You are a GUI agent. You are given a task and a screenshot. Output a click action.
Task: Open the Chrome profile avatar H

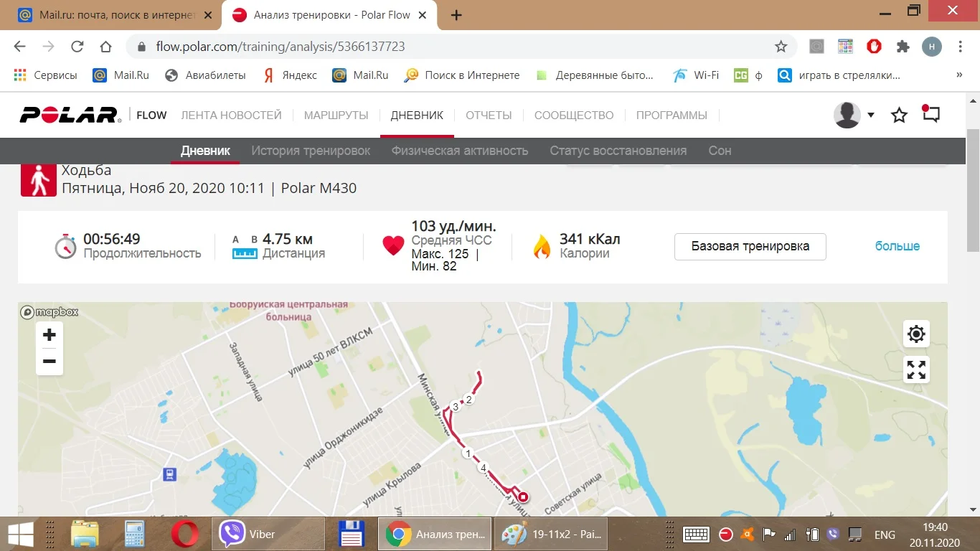coord(931,47)
